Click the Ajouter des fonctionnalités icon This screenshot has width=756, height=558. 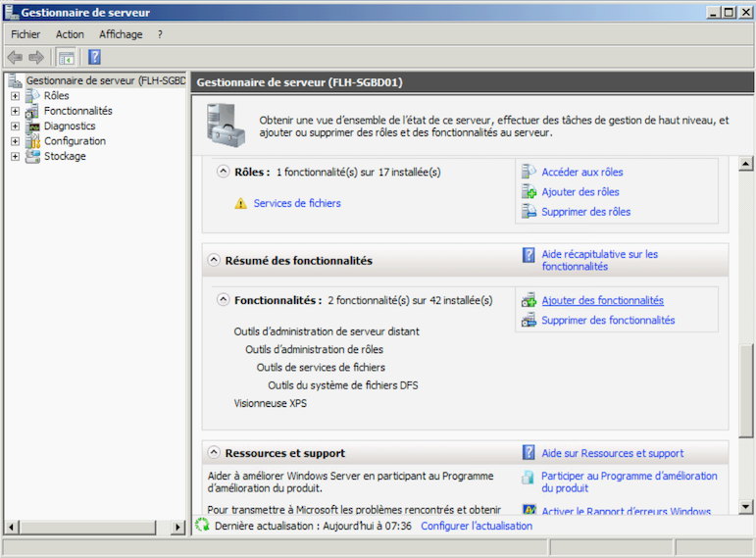pos(529,300)
